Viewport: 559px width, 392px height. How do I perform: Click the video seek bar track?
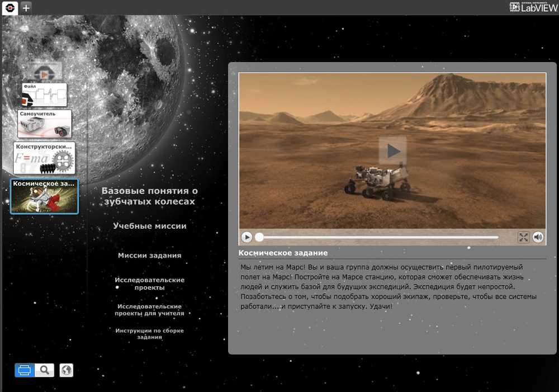click(380, 237)
